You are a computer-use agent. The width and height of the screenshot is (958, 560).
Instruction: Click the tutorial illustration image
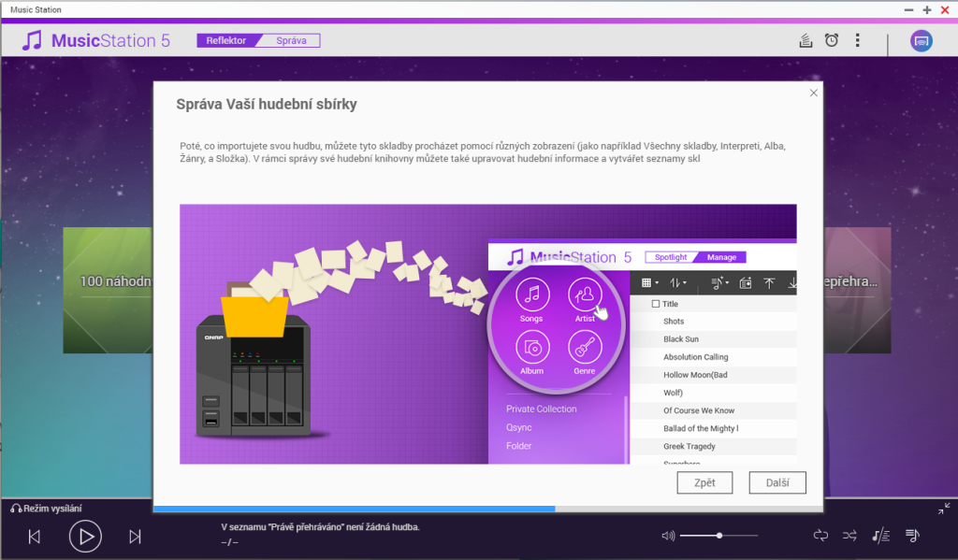point(488,334)
